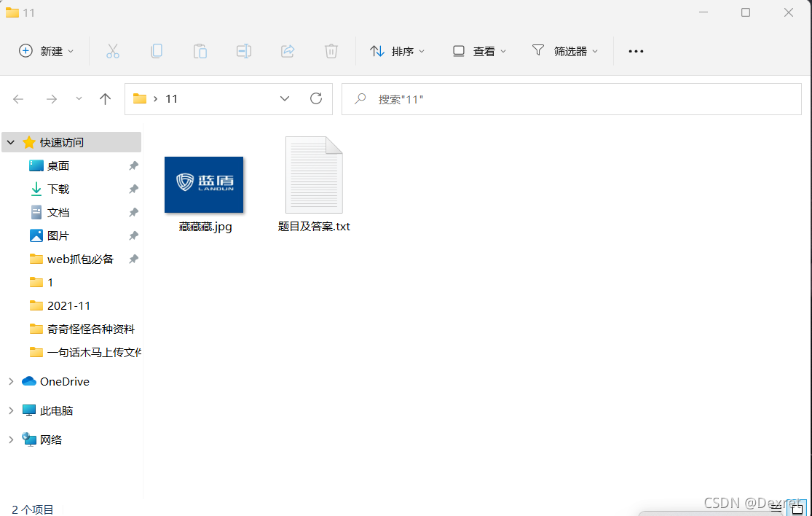Open the 查看 (View) dropdown
The image size is (812, 516).
479,51
